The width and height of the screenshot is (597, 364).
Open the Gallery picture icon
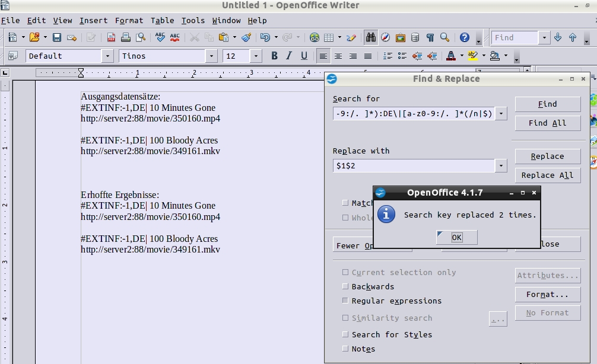(x=400, y=37)
